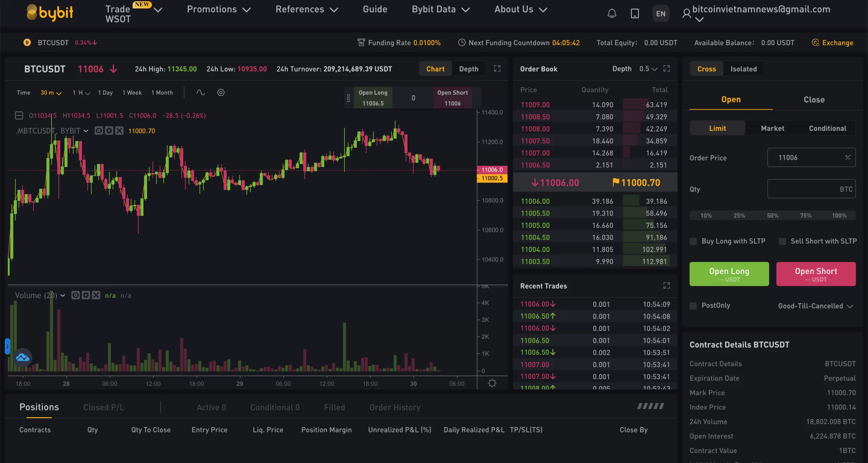Expand the chart to fullscreen
Image resolution: width=868 pixels, height=463 pixels.
click(x=497, y=69)
